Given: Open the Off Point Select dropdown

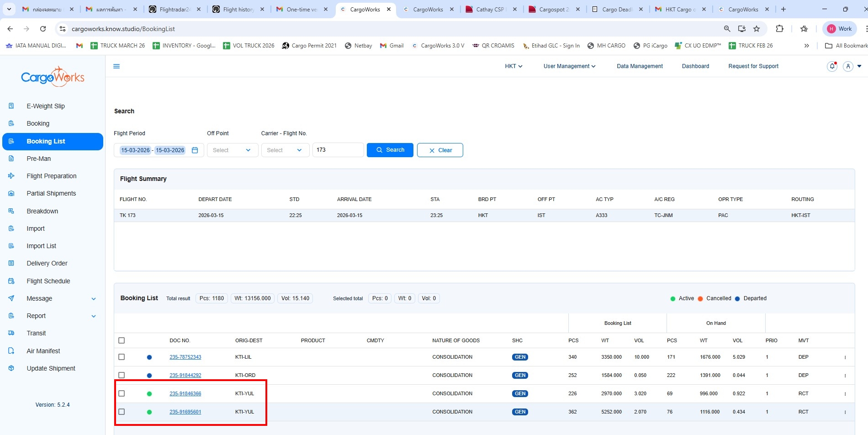Looking at the screenshot, I should pos(232,150).
